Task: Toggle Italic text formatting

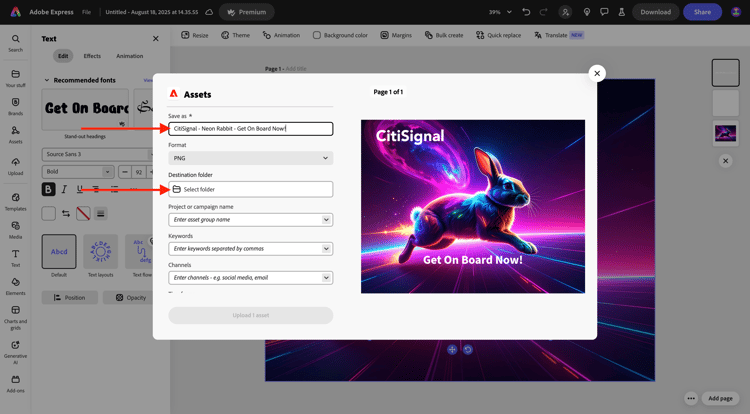Action: [x=64, y=189]
